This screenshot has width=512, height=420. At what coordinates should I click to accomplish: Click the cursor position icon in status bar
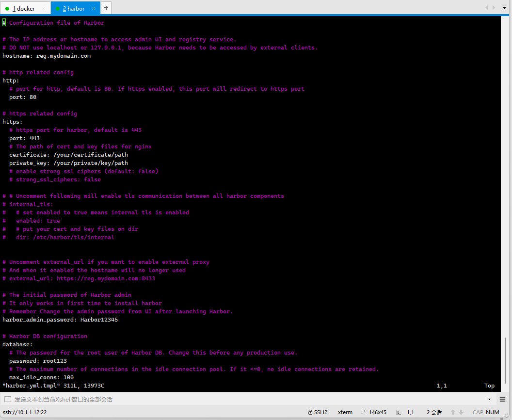click(x=399, y=413)
